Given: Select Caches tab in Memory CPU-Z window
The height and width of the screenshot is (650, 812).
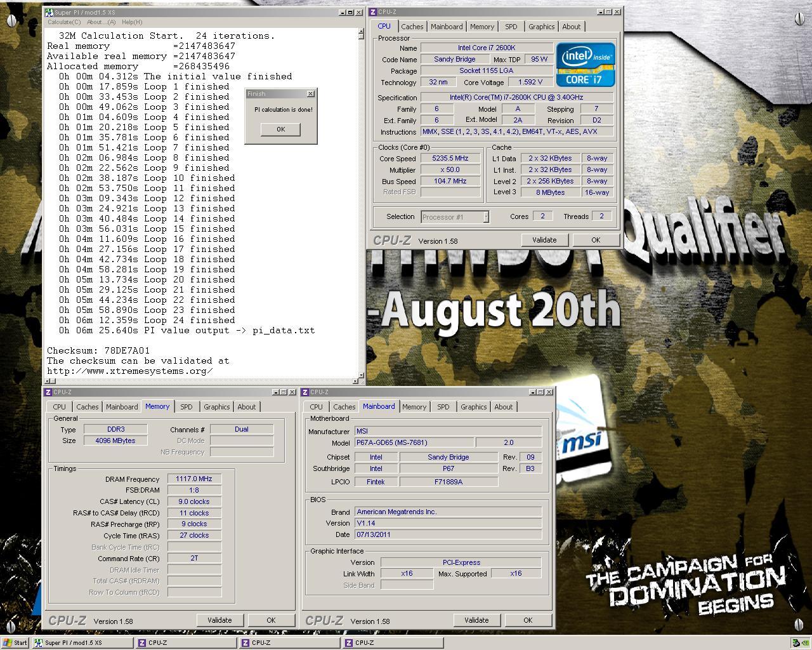Looking at the screenshot, I should [x=87, y=407].
